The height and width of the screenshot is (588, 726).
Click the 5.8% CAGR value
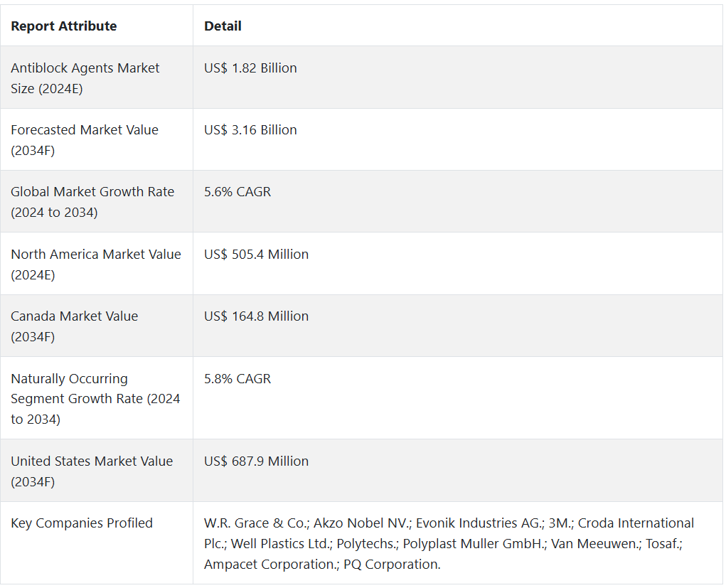237,379
